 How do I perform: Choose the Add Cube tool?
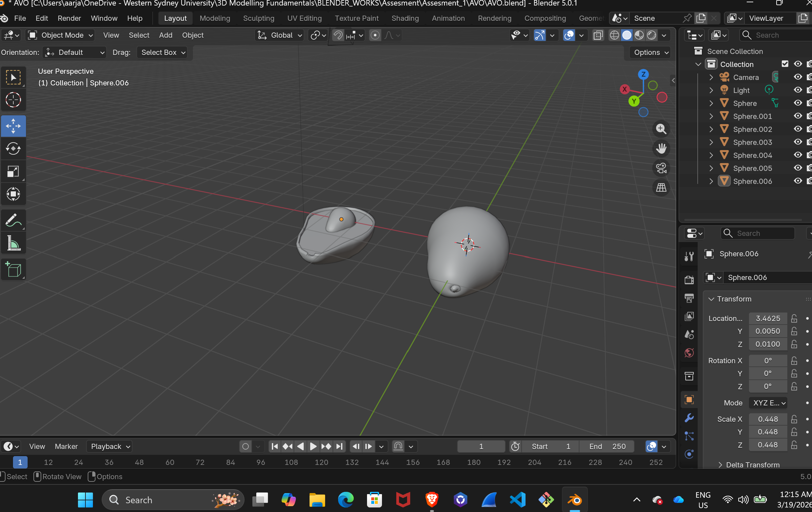tap(13, 270)
